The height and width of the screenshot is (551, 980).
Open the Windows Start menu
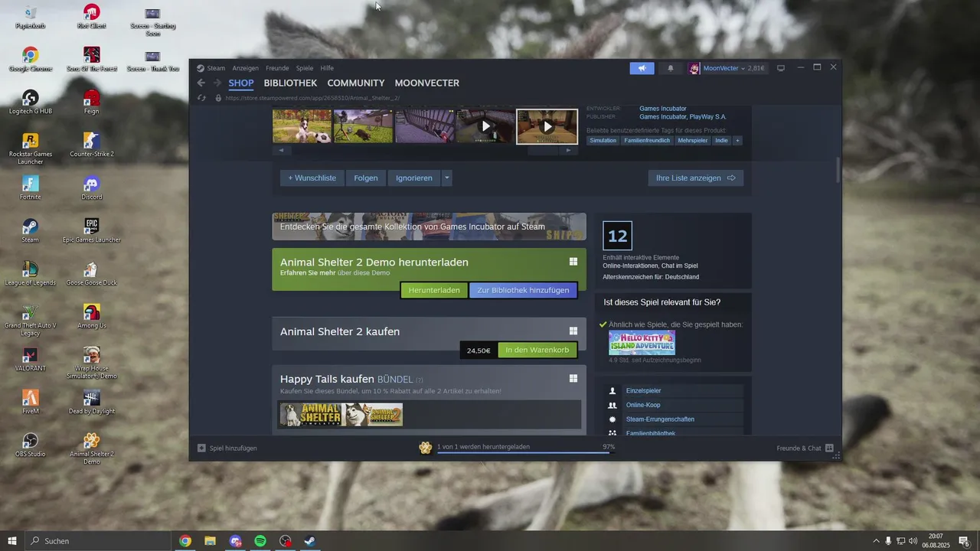coord(12,541)
